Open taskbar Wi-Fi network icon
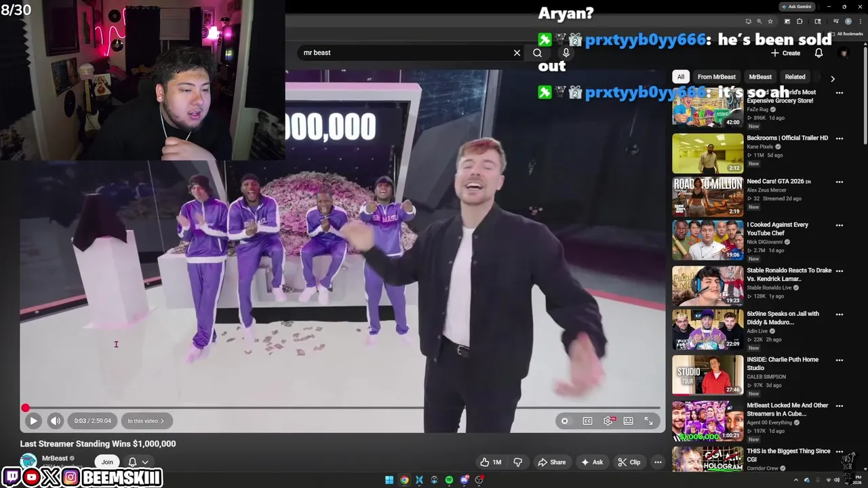This screenshot has height=488, width=868. [x=829, y=480]
